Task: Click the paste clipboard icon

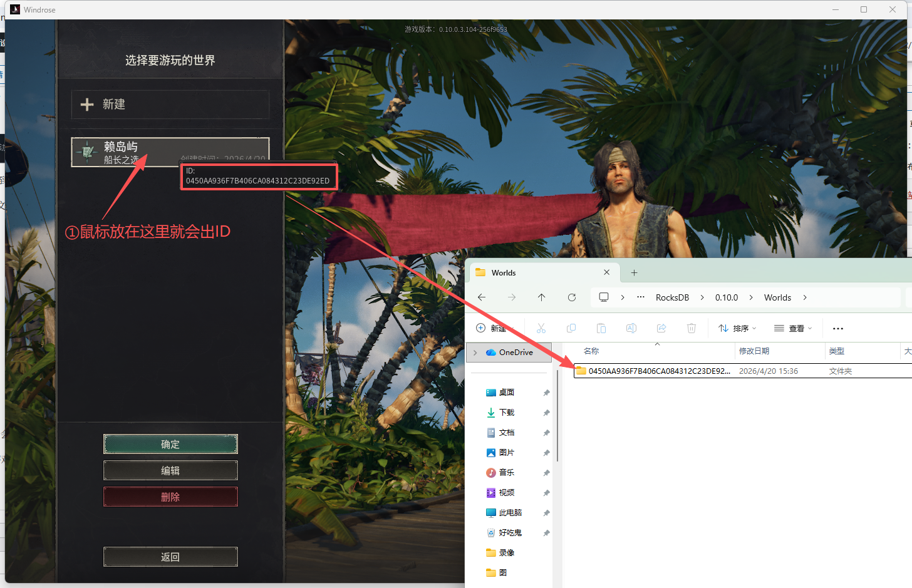Action: pos(601,328)
